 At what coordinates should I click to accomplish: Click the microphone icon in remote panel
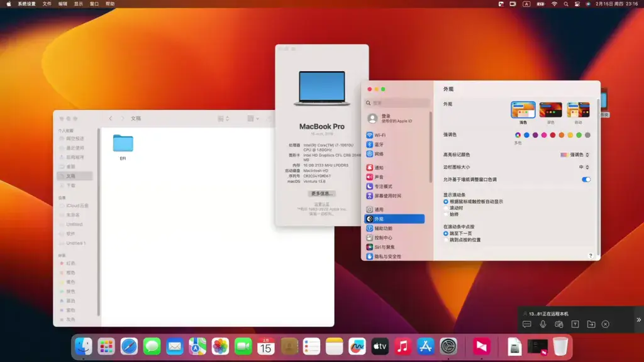pos(543,324)
